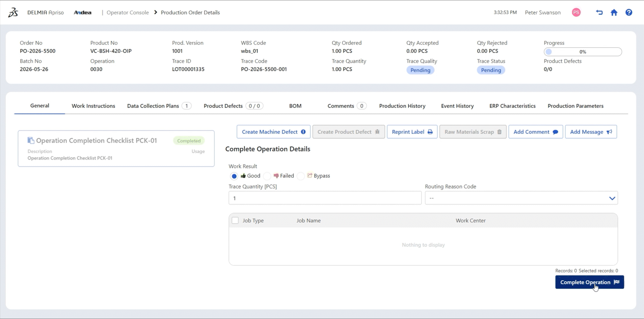
Task: Click the printer icon on Reprint Label
Action: tap(430, 132)
